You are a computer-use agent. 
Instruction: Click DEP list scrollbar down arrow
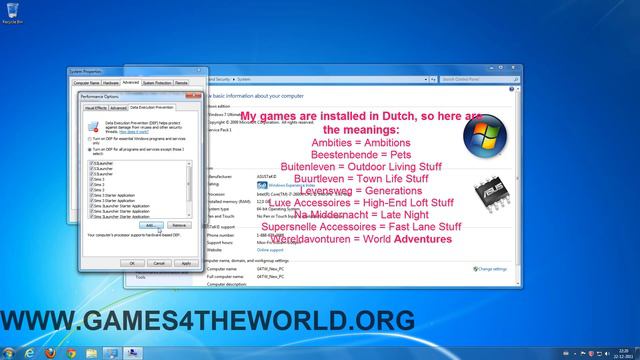click(189, 215)
